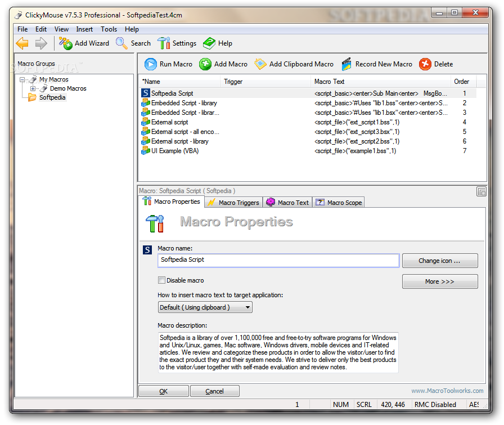Switch to the Macro Properties tab
504x425 pixels.
(x=172, y=202)
